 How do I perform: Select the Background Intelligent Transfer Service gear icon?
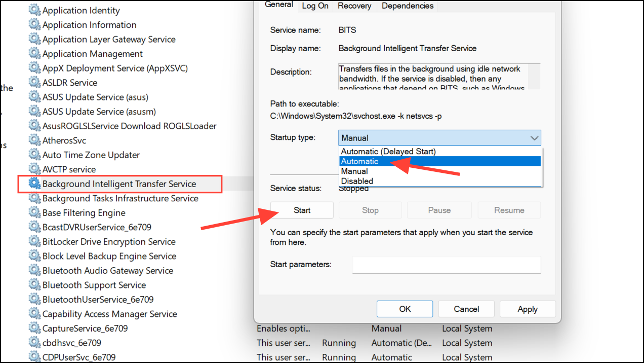(x=34, y=184)
